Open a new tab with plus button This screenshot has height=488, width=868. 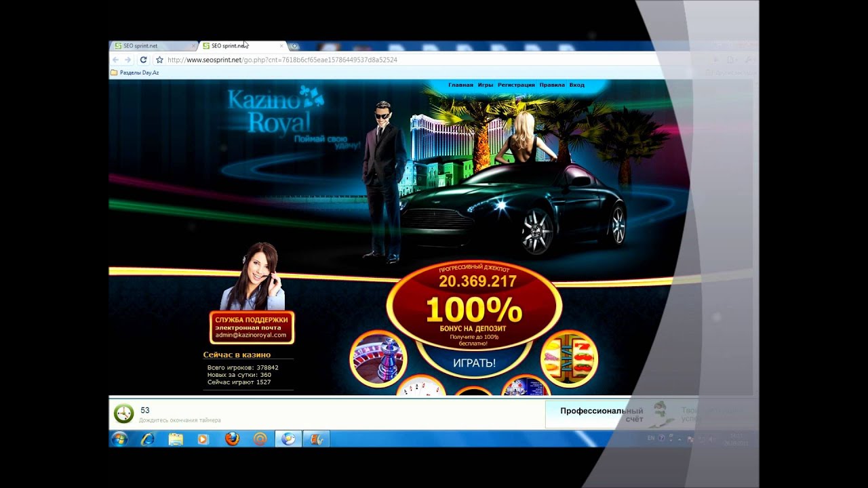pyautogui.click(x=294, y=46)
